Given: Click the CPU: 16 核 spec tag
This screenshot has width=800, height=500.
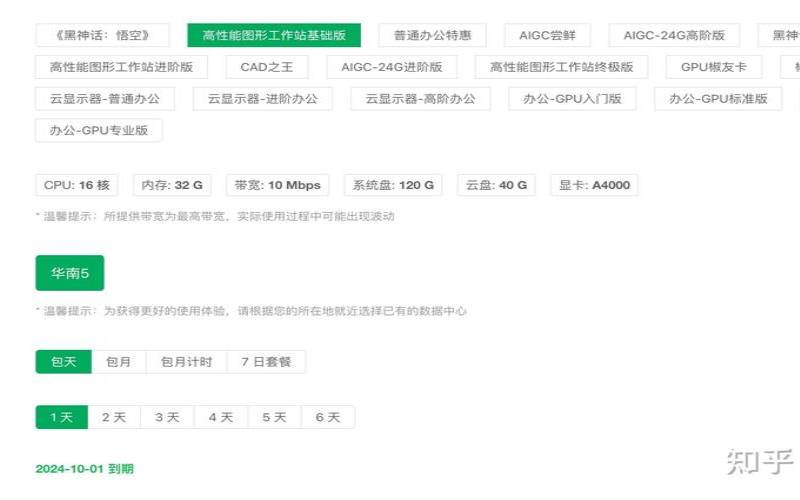Looking at the screenshot, I should coord(77,185).
